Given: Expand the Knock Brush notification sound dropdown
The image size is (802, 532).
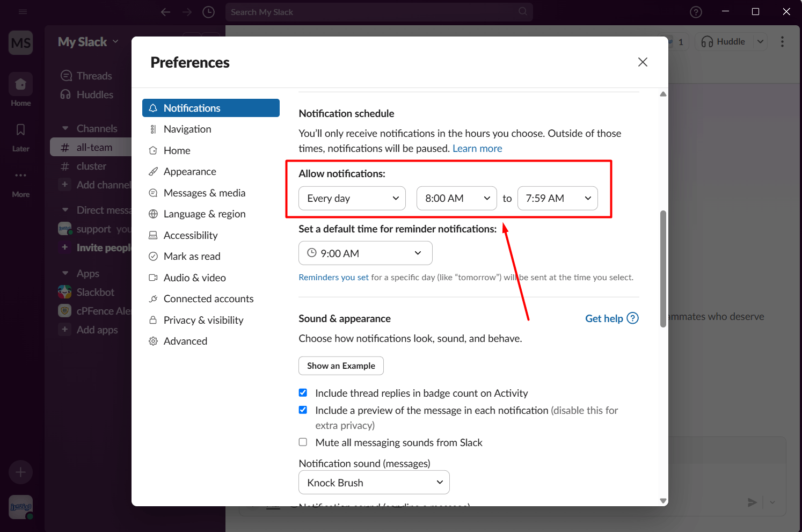Looking at the screenshot, I should [x=374, y=483].
